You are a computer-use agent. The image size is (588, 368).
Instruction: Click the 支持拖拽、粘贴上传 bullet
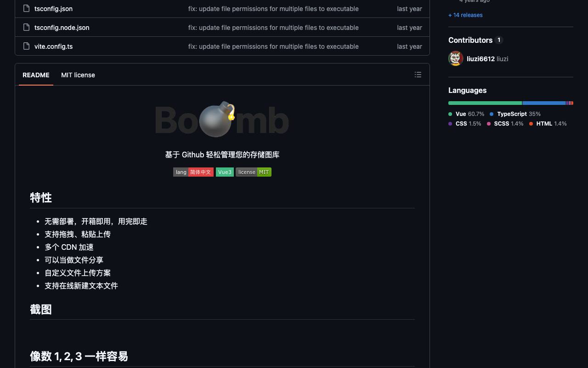78,234
